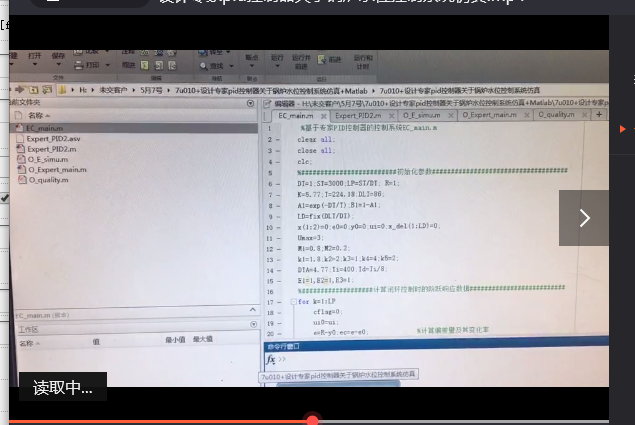635x425 pixels.
Task: Click the browse-for-folder icon in address bar
Action: coord(47,90)
